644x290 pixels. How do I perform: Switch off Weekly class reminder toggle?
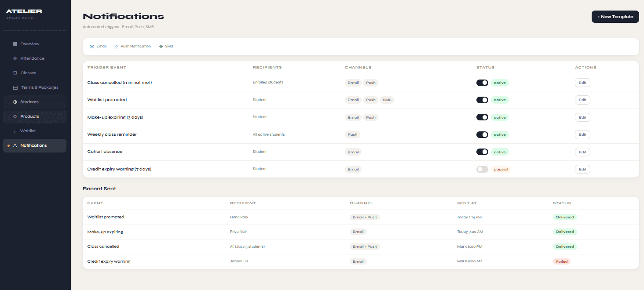(x=482, y=134)
